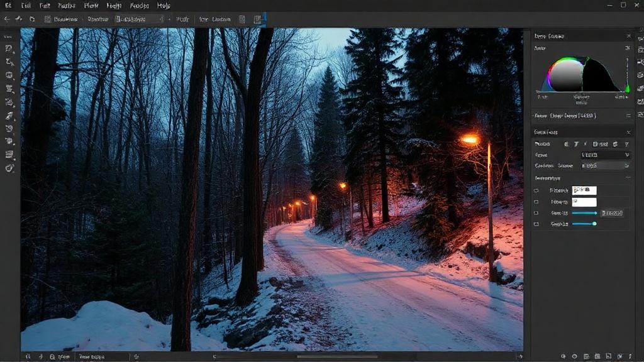The height and width of the screenshot is (362, 644).
Task: Select the third tool from top in left toolbar
Action: pos(9,75)
